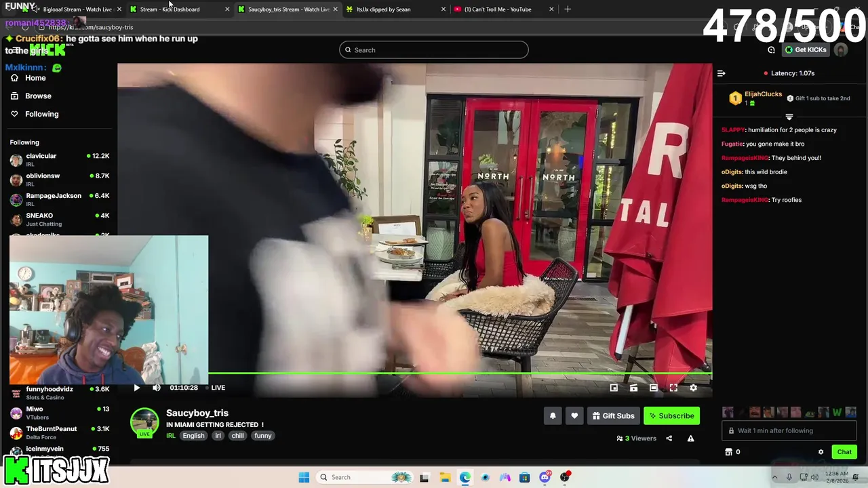
Task: Open the funnyhoodvidz channel in the sidebar
Action: (x=60, y=393)
